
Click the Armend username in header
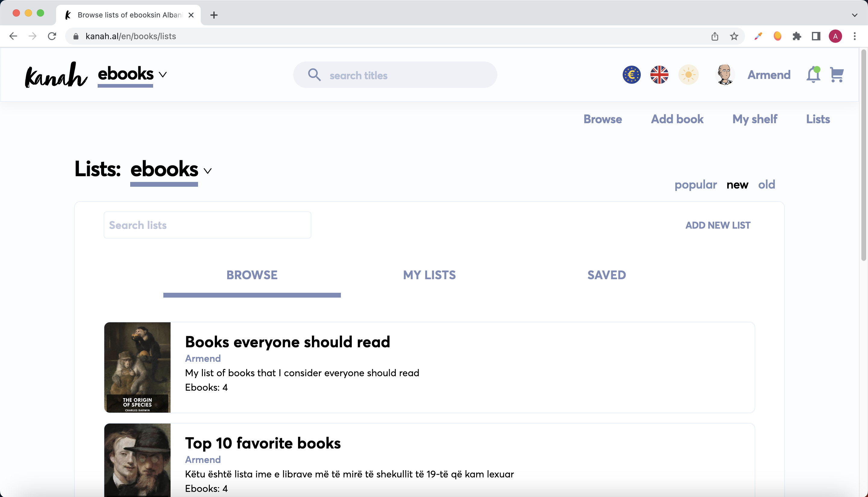769,75
